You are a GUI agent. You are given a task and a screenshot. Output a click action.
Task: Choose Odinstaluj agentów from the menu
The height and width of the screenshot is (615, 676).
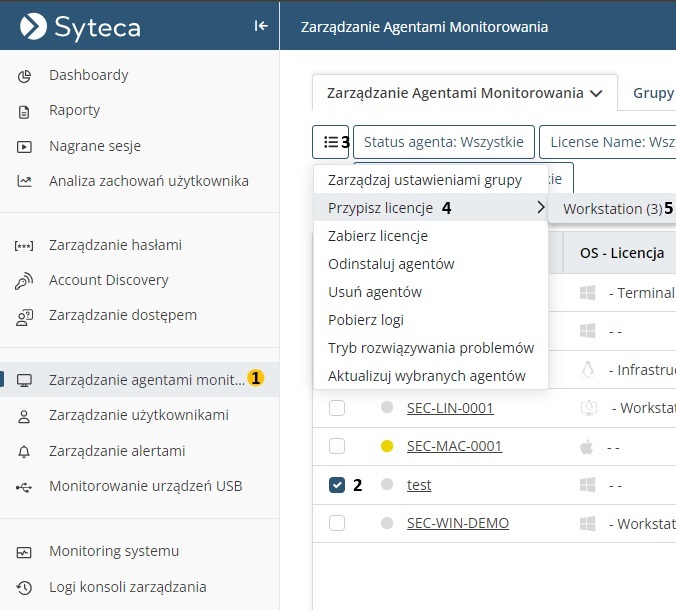(391, 264)
